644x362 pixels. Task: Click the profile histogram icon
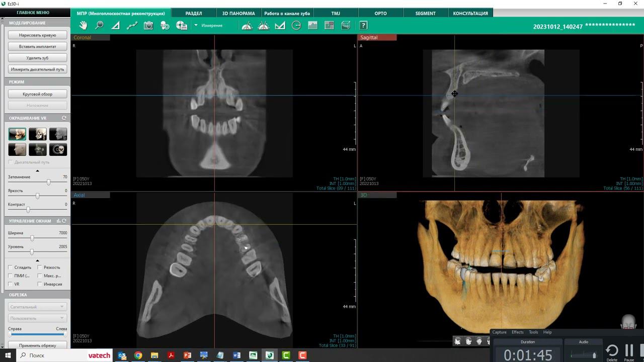[x=313, y=25]
